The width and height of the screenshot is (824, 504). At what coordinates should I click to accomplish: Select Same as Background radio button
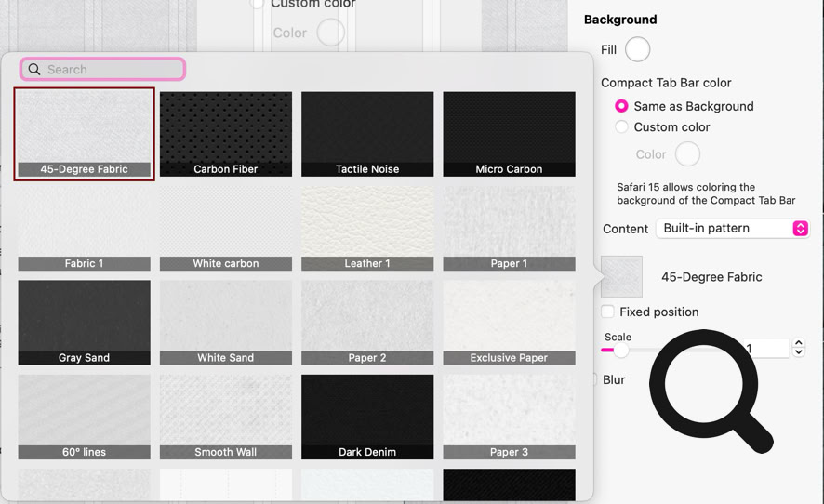pos(621,106)
